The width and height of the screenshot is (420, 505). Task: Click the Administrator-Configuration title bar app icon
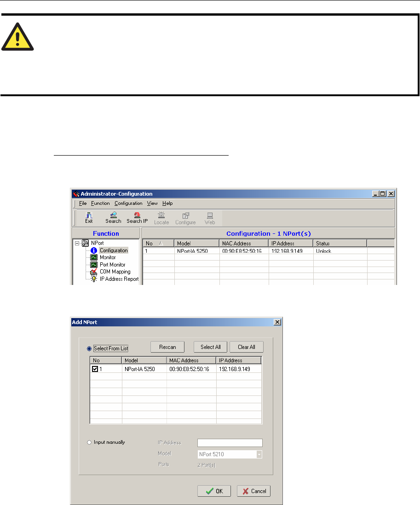pyautogui.click(x=76, y=193)
